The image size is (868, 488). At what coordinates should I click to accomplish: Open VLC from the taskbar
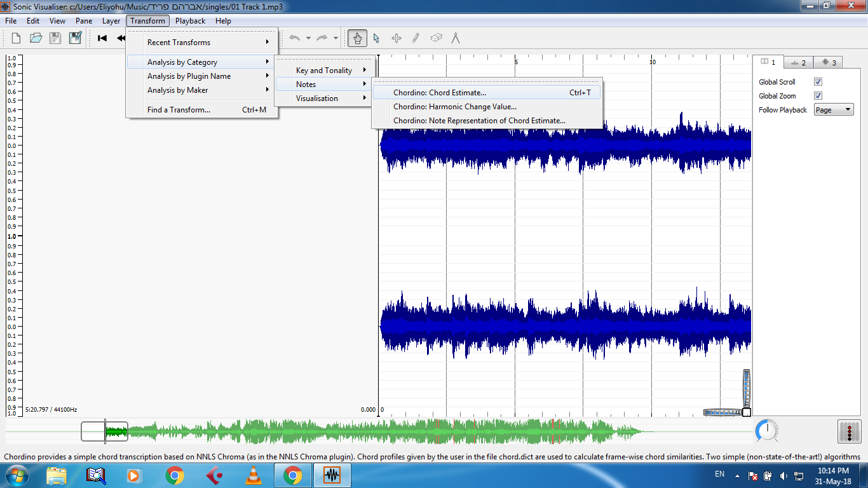click(253, 475)
